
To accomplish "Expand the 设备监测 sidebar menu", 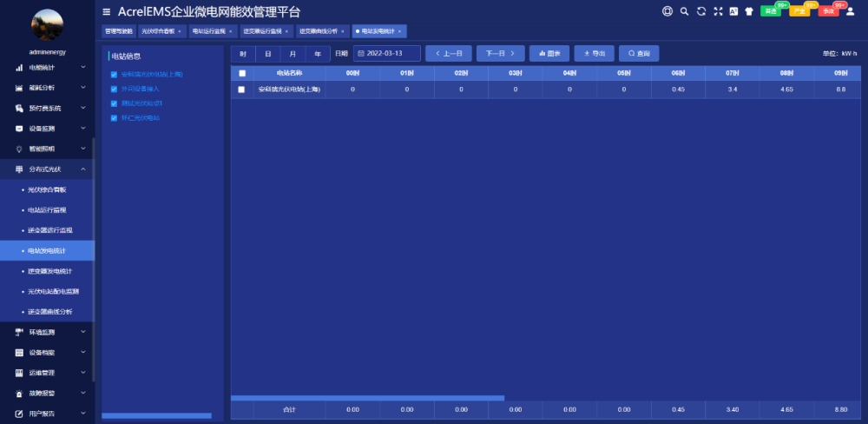I will click(47, 129).
